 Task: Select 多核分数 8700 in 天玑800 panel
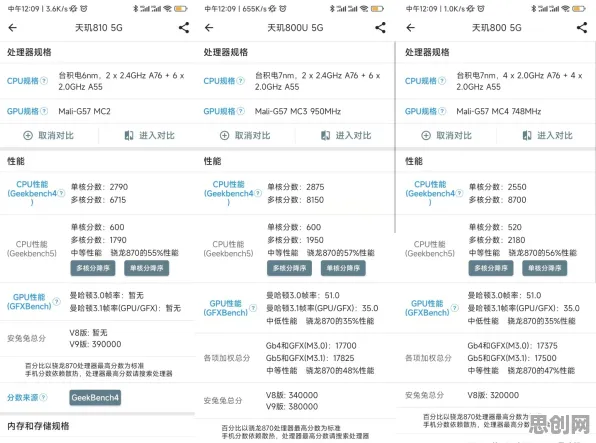pos(498,200)
